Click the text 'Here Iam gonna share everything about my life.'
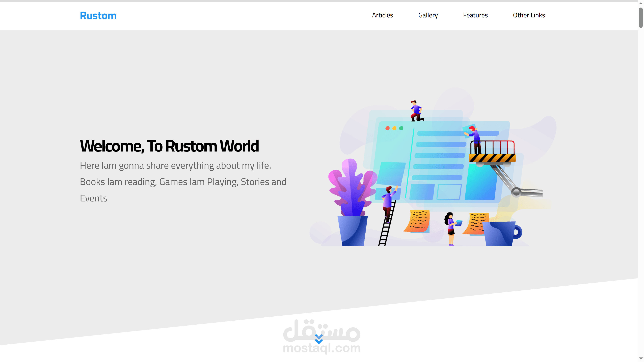Viewport: 644px width, 362px height. click(175, 165)
